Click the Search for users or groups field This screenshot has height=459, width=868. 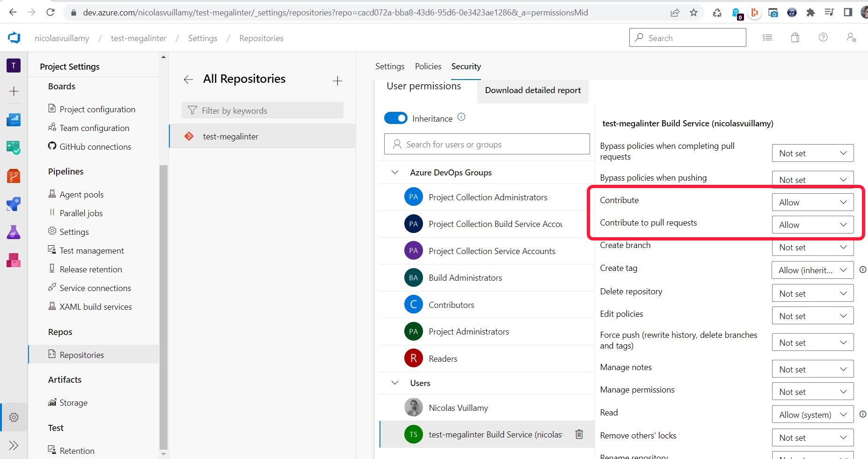click(x=487, y=144)
